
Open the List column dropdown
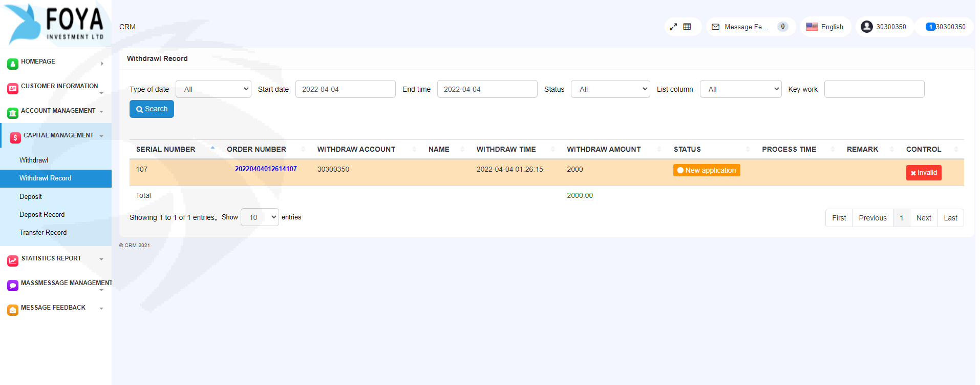pyautogui.click(x=740, y=89)
